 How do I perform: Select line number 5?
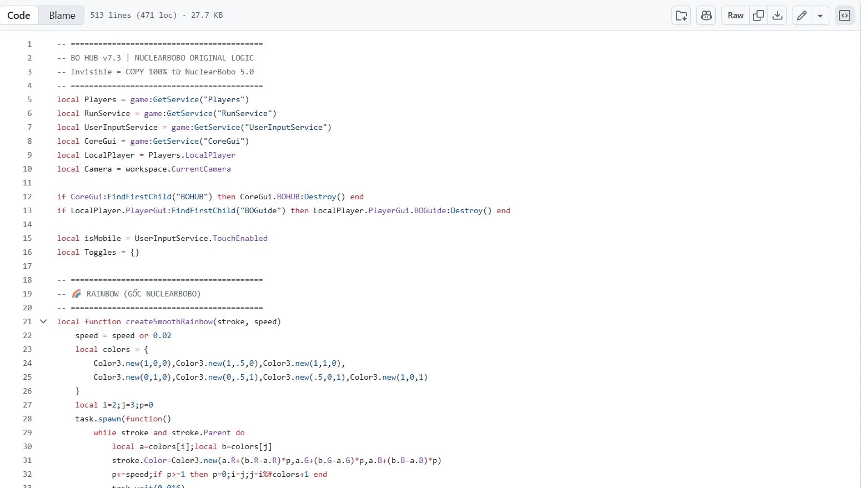[29, 99]
